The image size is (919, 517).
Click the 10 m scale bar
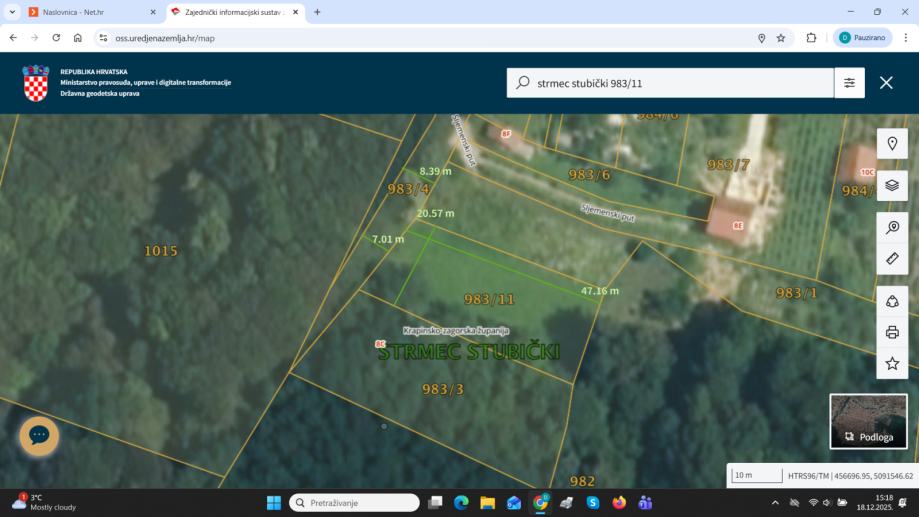pyautogui.click(x=757, y=475)
